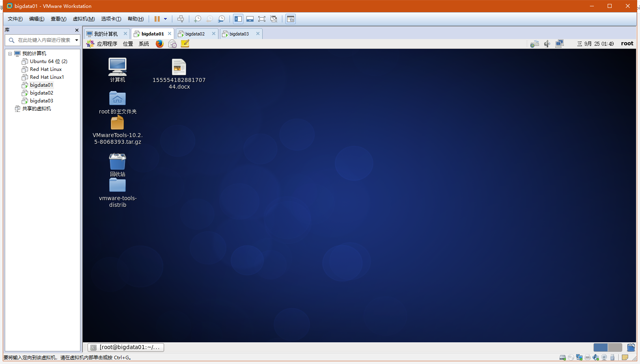Open the 虚拟机(M) menu
Image resolution: width=640 pixels, height=364 pixels.
(84, 19)
